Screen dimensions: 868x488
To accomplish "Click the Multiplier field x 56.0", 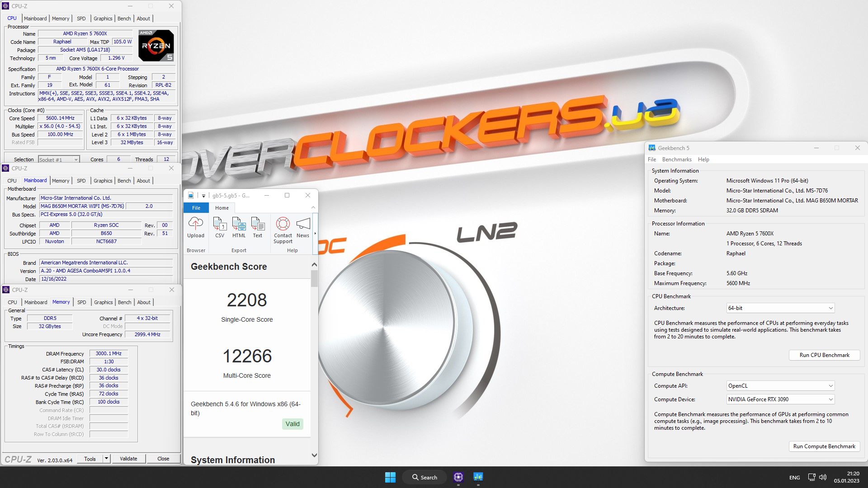I will [60, 127].
